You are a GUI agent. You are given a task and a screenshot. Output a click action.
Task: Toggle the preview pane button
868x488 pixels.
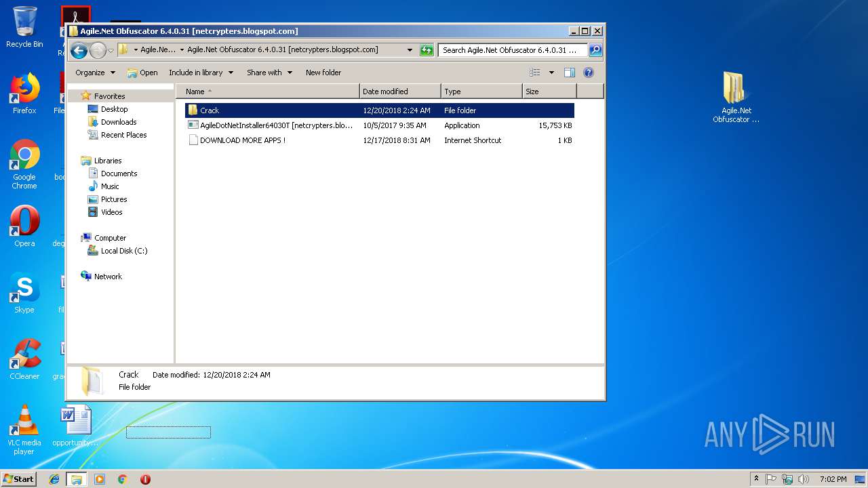570,73
